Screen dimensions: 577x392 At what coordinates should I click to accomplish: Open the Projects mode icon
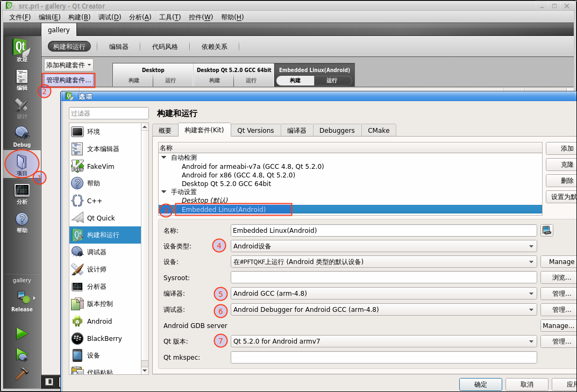22,165
